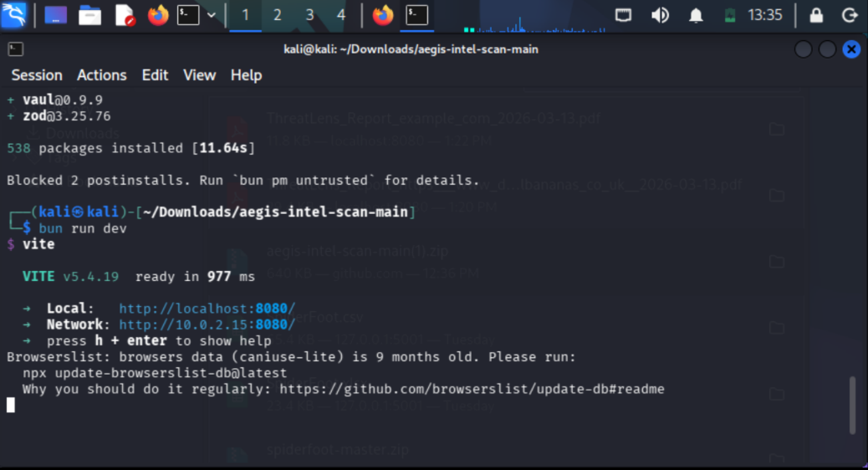
Task: Close the terminal window
Action: click(851, 49)
